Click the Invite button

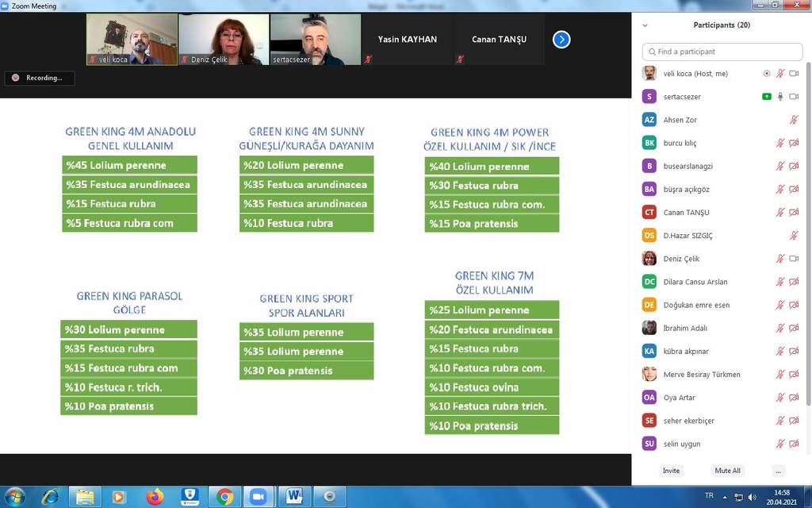coord(671,471)
